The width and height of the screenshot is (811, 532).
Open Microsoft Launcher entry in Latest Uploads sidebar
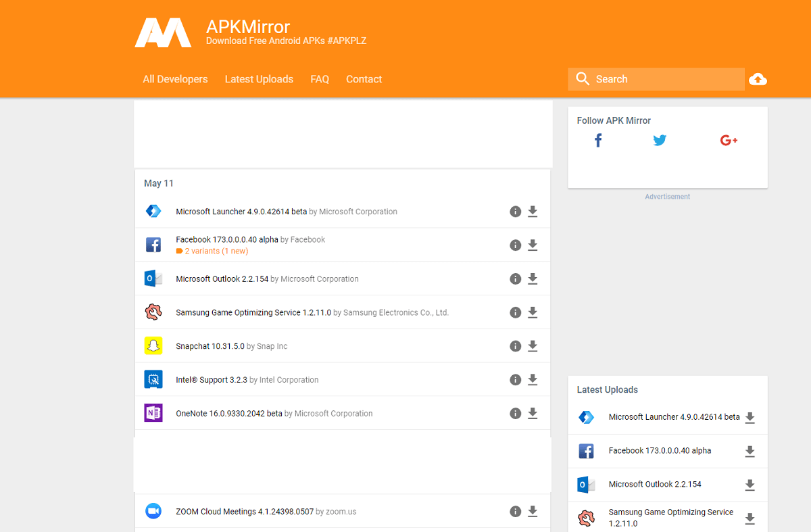coord(674,417)
